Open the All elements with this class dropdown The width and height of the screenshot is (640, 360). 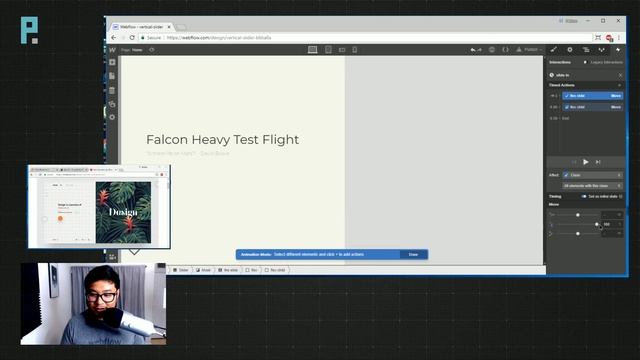(x=593, y=186)
